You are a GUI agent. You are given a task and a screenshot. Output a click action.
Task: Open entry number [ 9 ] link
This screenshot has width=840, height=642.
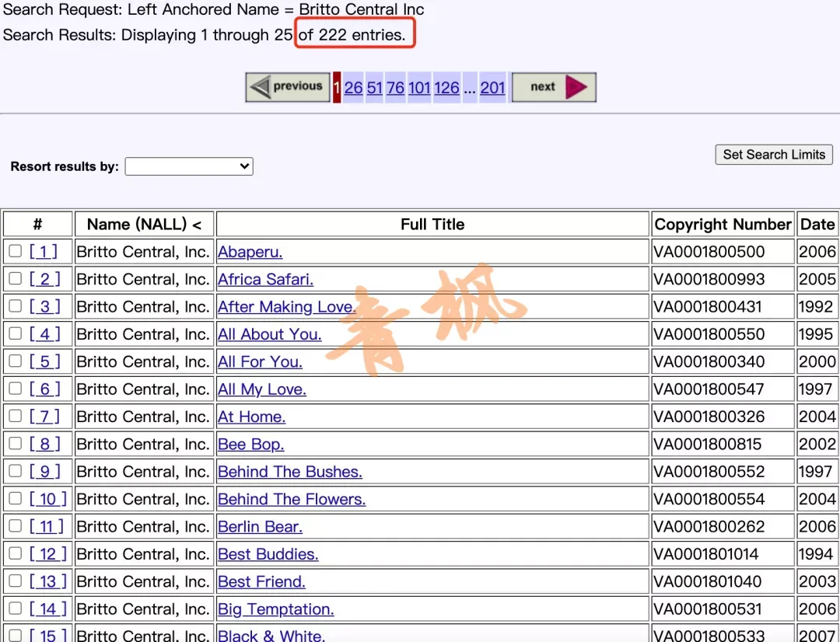pos(45,471)
